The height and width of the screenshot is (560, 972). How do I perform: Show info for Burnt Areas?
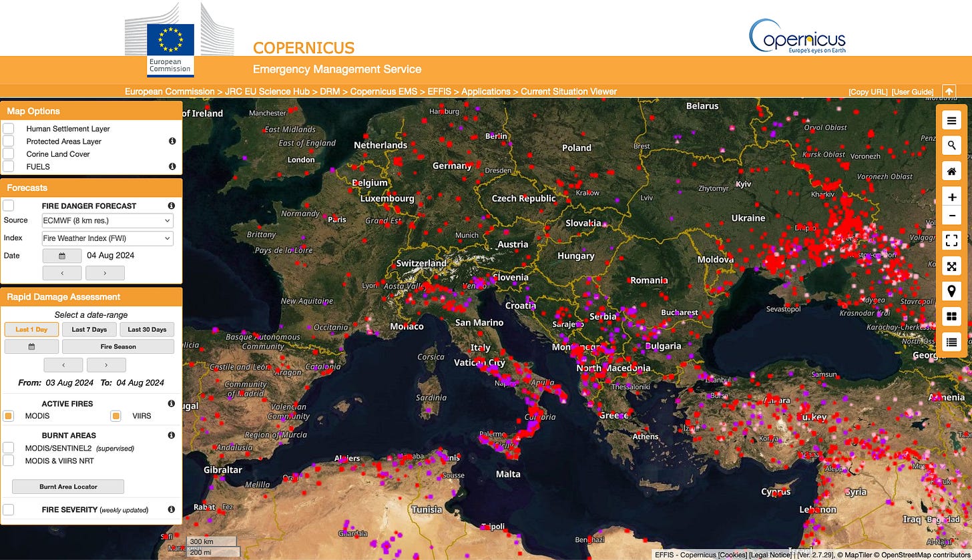coord(172,435)
